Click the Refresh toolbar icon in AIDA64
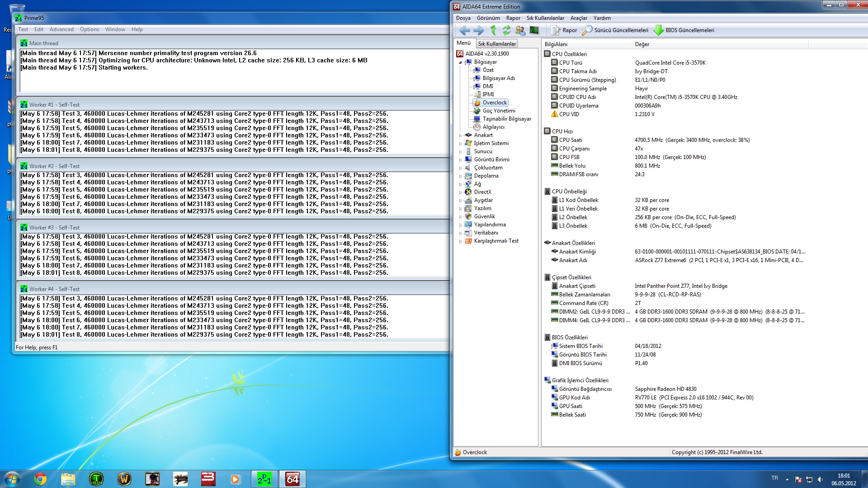Viewport: 868px width, 488px height. coord(506,30)
